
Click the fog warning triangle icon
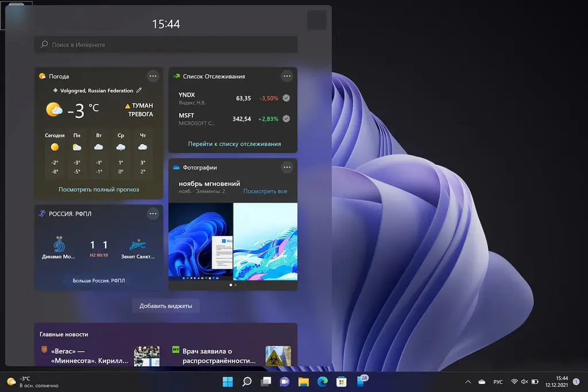point(127,106)
